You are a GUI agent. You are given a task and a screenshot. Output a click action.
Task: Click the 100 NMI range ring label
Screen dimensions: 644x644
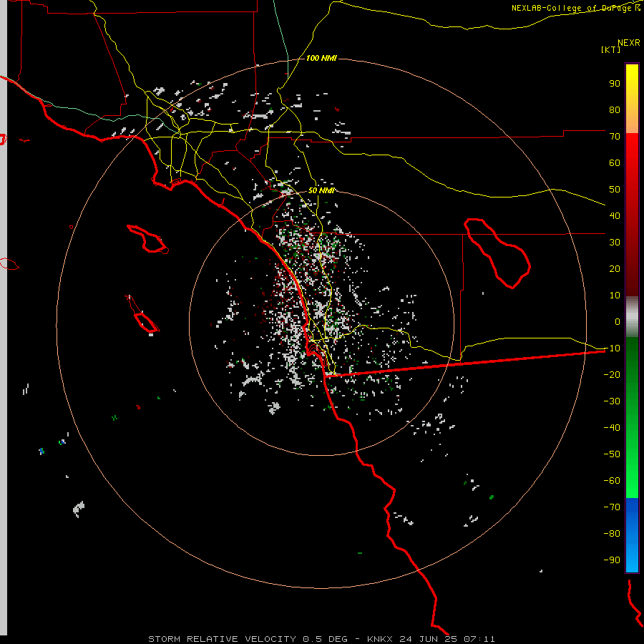(x=321, y=58)
